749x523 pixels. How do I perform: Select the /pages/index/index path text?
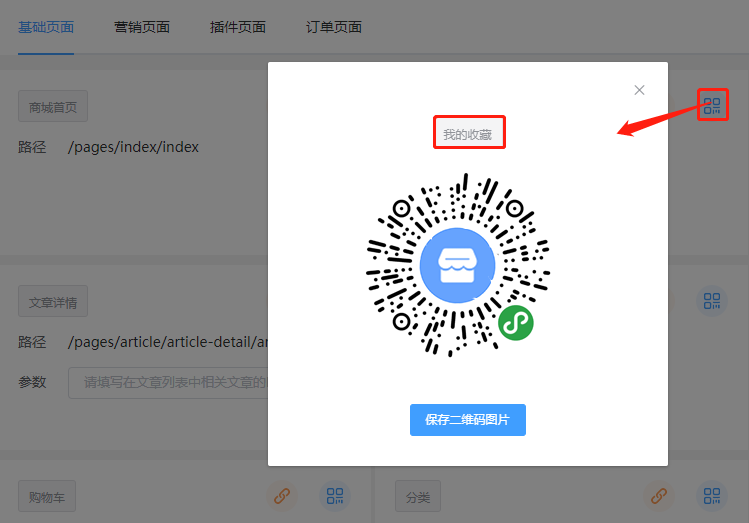click(x=133, y=147)
